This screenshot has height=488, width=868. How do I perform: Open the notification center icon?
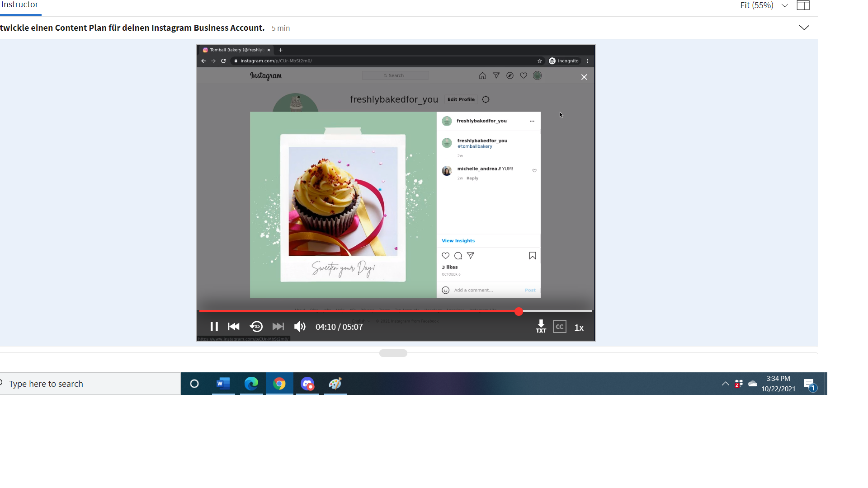click(x=809, y=384)
